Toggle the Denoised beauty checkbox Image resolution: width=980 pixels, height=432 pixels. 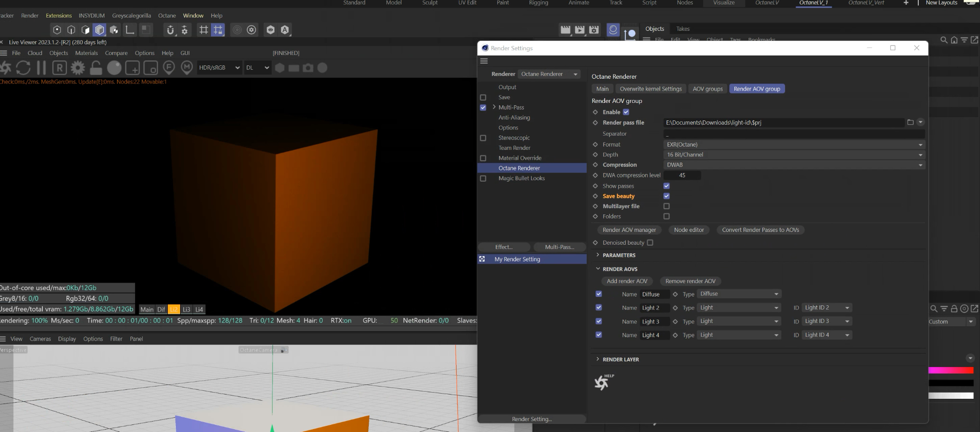coord(650,243)
